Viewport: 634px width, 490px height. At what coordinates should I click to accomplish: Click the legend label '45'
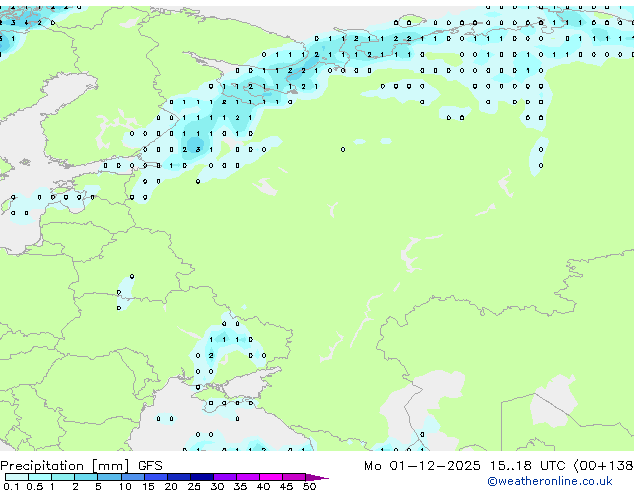coord(286,486)
